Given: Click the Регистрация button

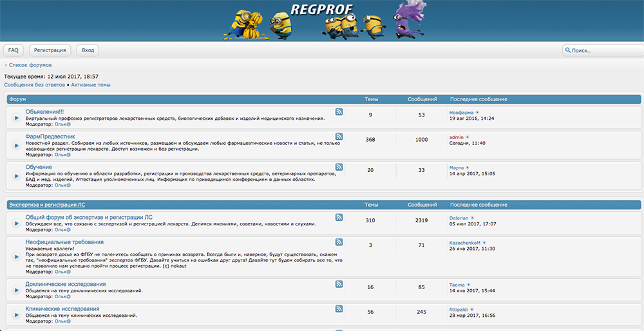Looking at the screenshot, I should coord(50,50).
